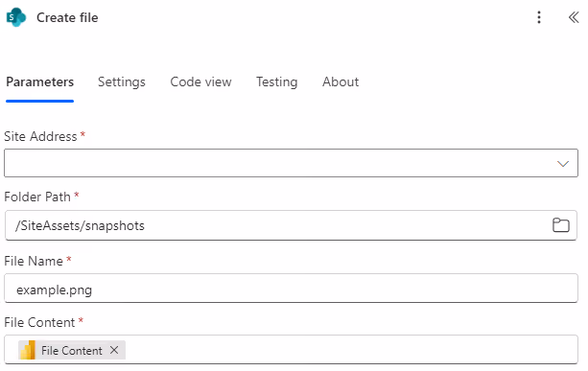The width and height of the screenshot is (588, 371).
Task: Click the Site Address input field
Action: pos(291,163)
